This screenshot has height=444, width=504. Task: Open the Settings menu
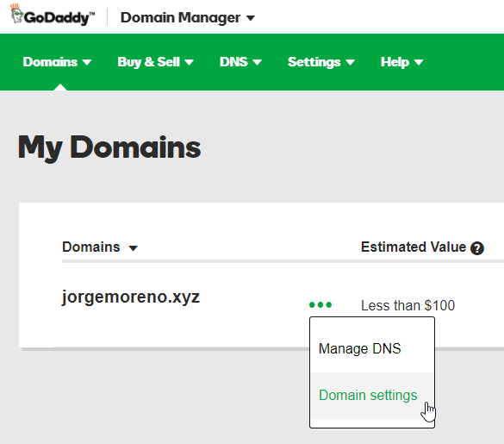[x=320, y=62]
